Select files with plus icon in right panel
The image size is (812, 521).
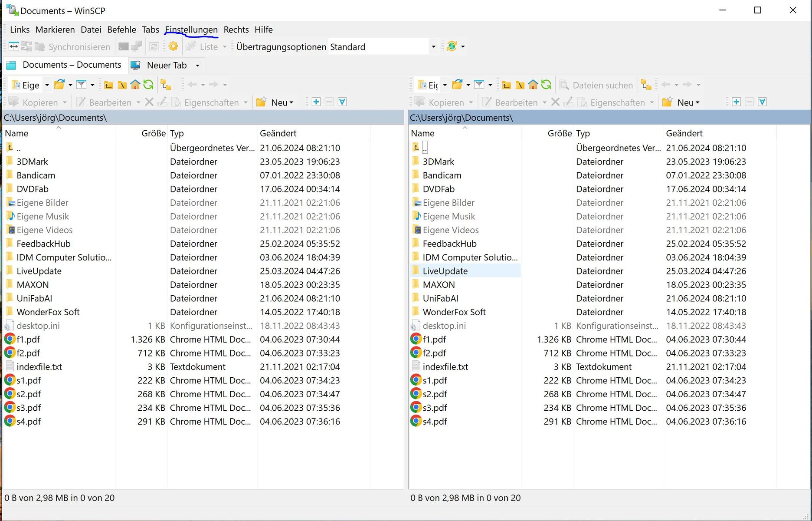coord(736,102)
